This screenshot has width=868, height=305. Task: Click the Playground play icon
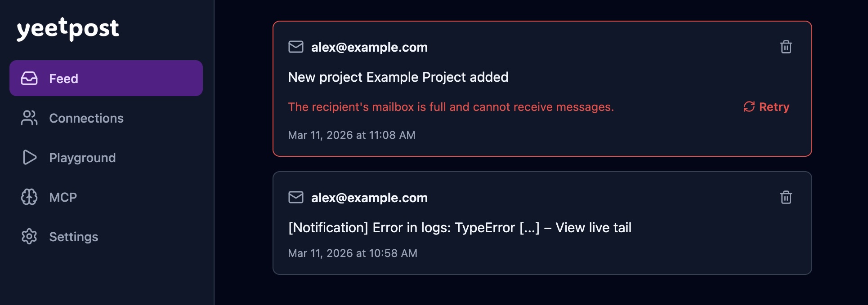[29, 157]
